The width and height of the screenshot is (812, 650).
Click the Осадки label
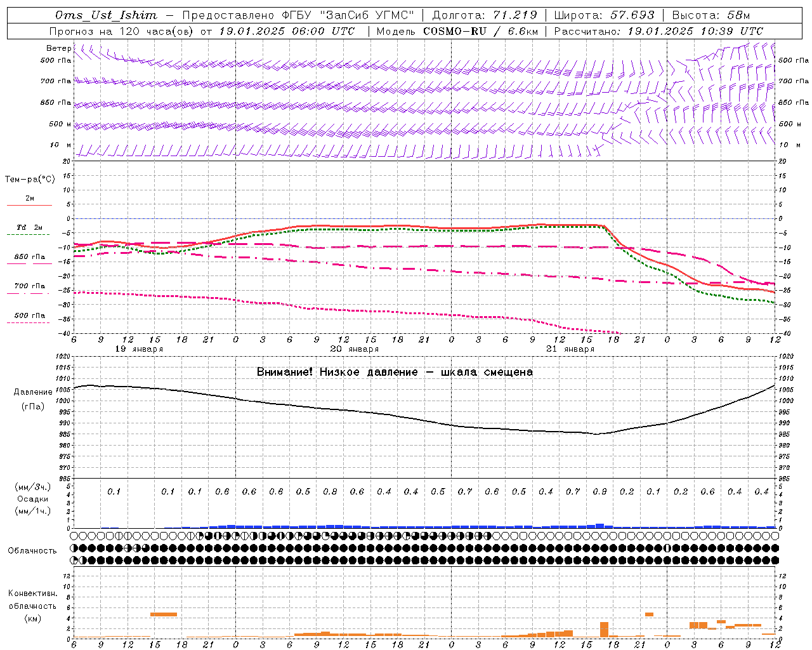point(33,499)
